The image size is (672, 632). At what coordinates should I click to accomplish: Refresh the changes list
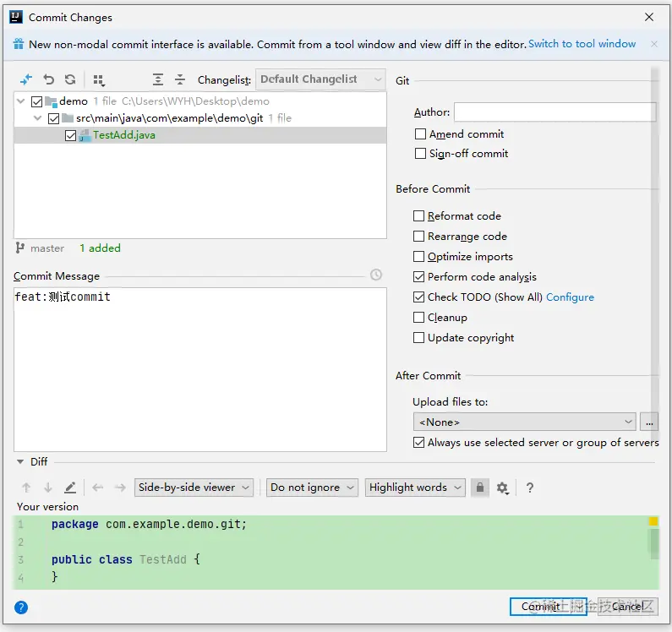click(x=70, y=79)
